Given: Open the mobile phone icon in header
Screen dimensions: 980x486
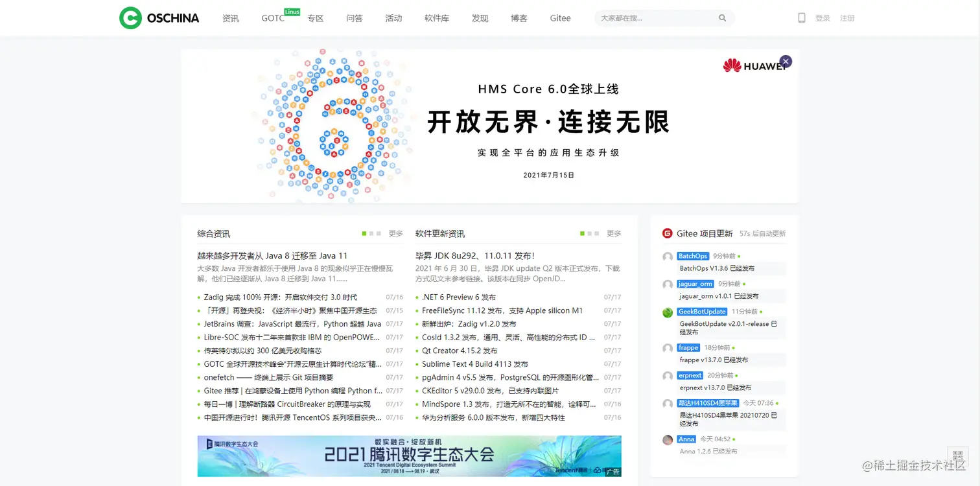Looking at the screenshot, I should coord(802,18).
